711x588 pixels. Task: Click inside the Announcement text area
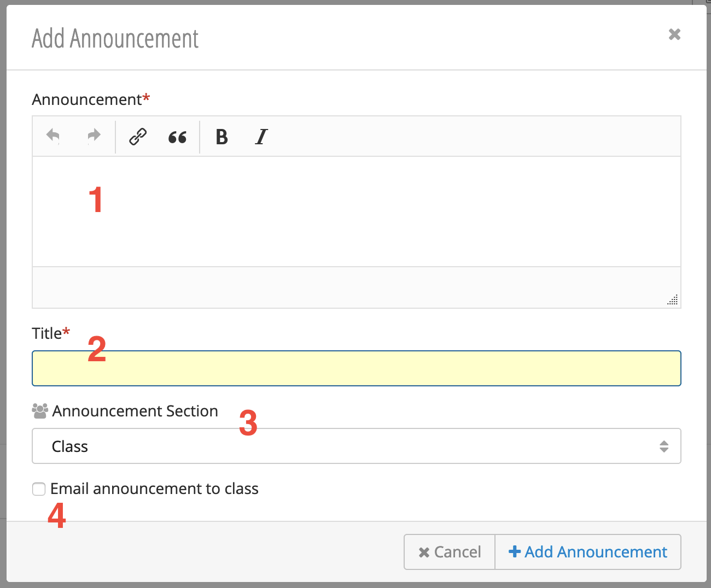click(x=357, y=211)
